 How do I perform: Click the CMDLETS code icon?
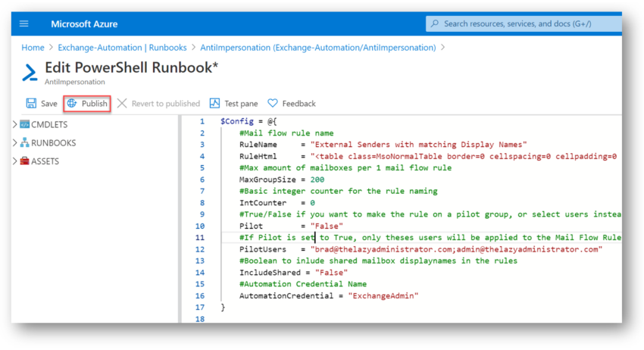[x=25, y=124]
